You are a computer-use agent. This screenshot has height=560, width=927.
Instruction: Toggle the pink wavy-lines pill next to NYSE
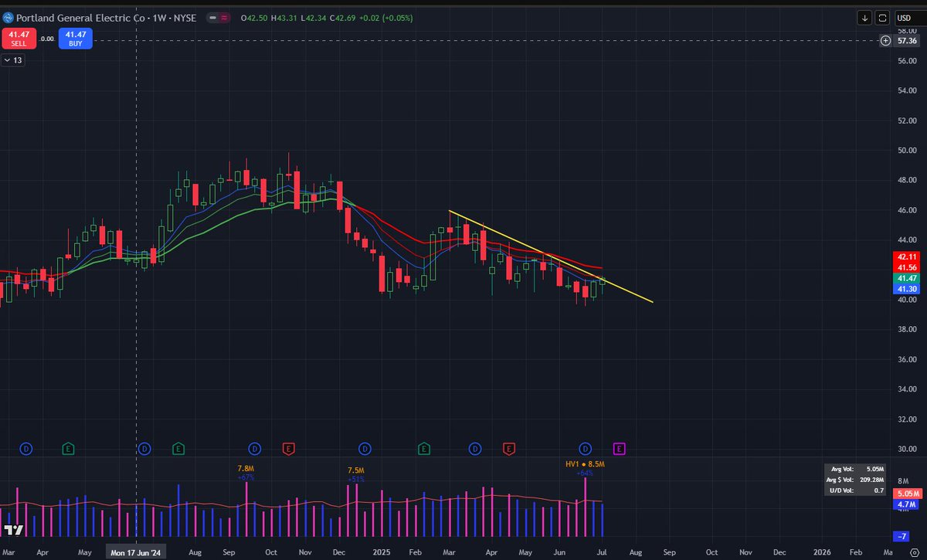click(225, 18)
